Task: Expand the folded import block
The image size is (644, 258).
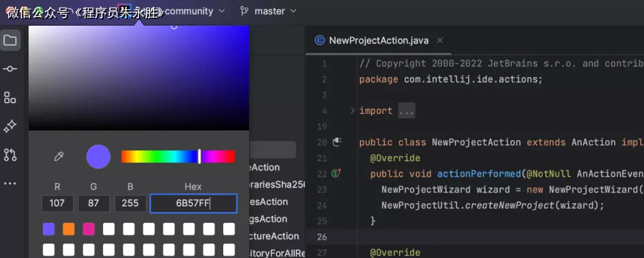Action: click(x=352, y=111)
